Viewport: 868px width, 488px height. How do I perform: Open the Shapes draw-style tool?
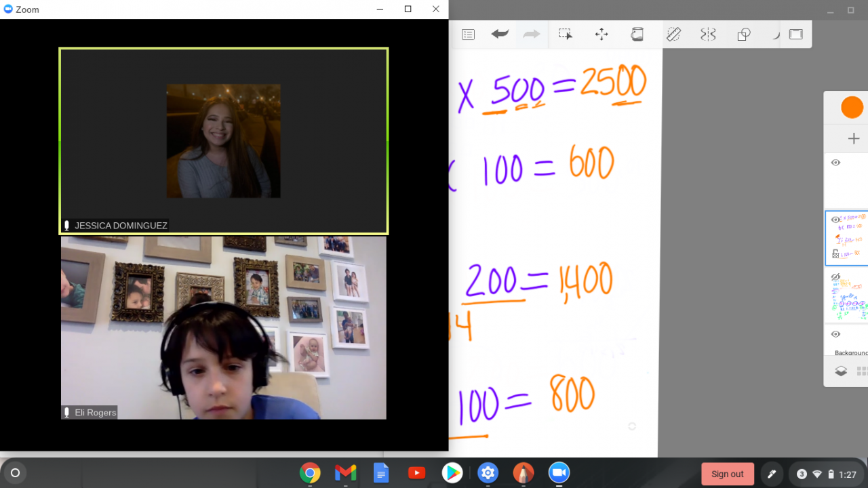(744, 35)
